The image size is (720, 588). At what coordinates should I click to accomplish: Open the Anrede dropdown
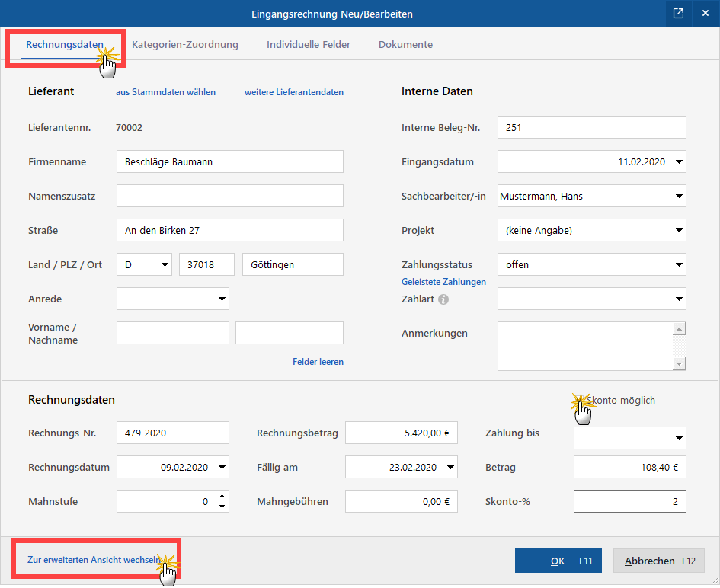(222, 299)
